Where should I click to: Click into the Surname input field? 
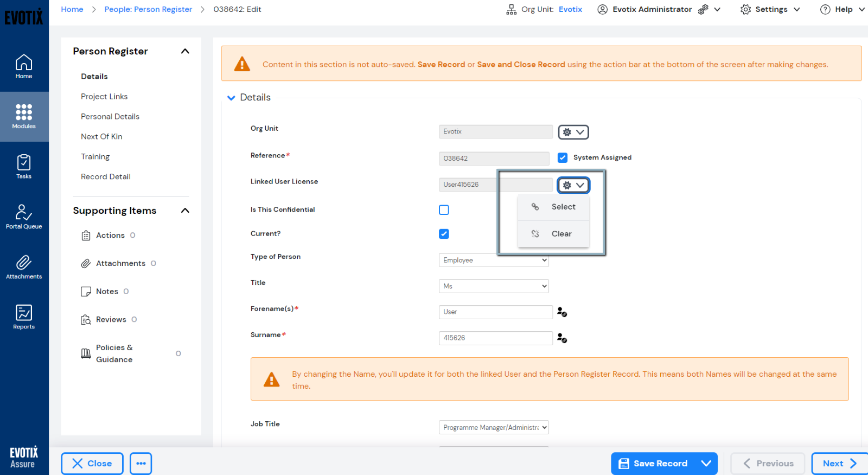(495, 338)
